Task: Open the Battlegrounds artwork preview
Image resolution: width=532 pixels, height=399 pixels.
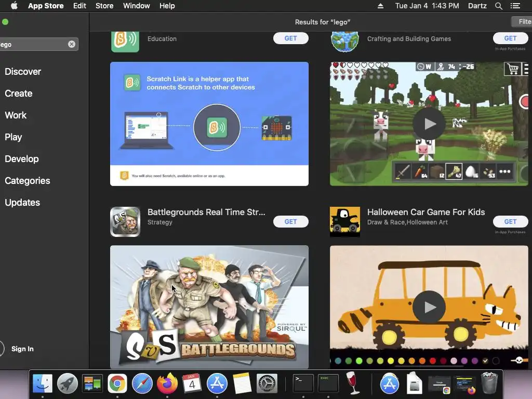Action: pos(209,307)
